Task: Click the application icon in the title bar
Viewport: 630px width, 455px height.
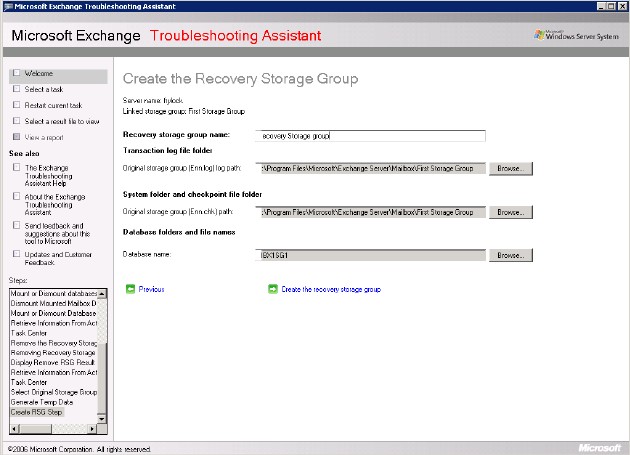Action: point(8,6)
